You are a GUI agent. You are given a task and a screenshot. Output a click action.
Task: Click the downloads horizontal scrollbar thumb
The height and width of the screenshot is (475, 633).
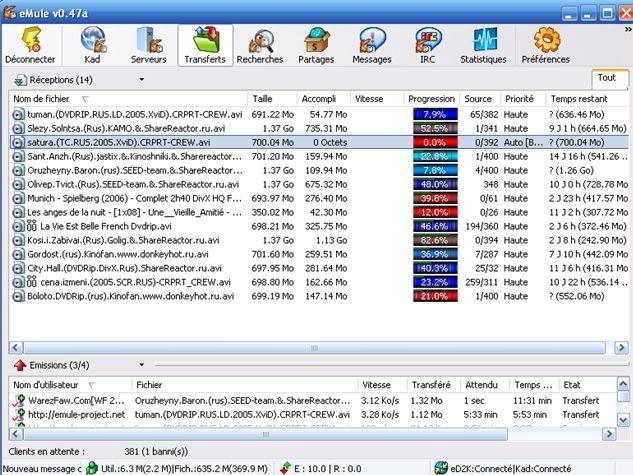point(314,348)
